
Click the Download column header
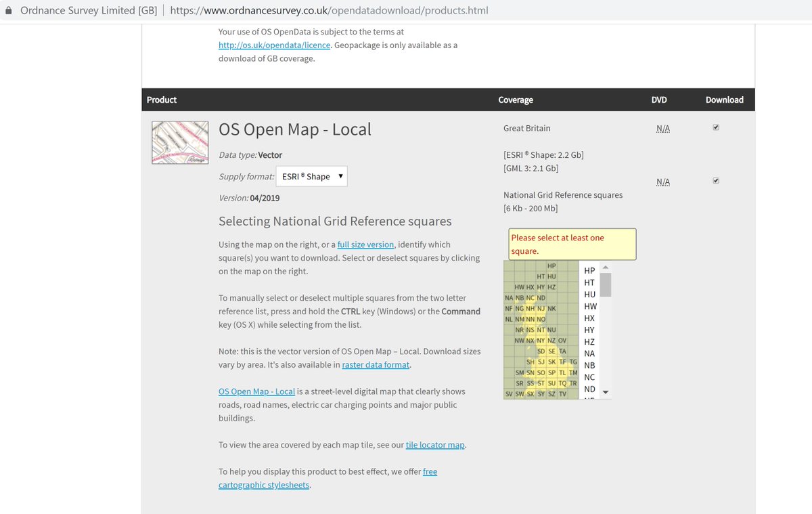(725, 100)
